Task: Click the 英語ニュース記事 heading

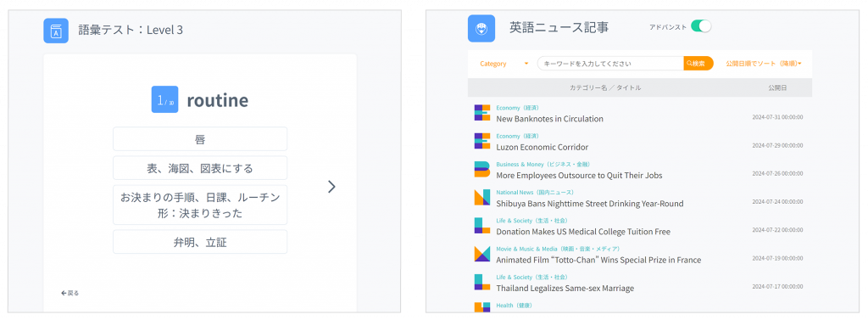Action: [x=559, y=27]
